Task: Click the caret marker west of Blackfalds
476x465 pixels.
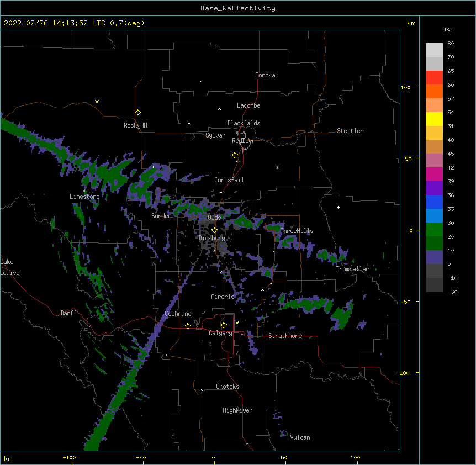Action: [189, 124]
